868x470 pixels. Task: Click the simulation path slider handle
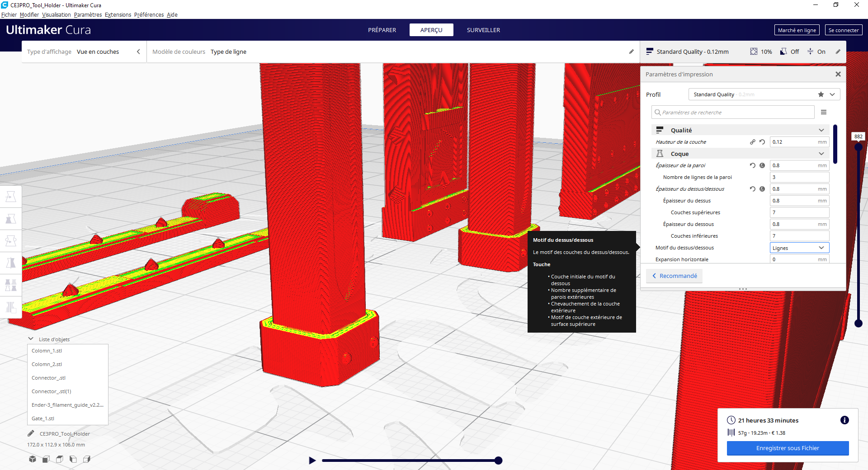(498, 461)
